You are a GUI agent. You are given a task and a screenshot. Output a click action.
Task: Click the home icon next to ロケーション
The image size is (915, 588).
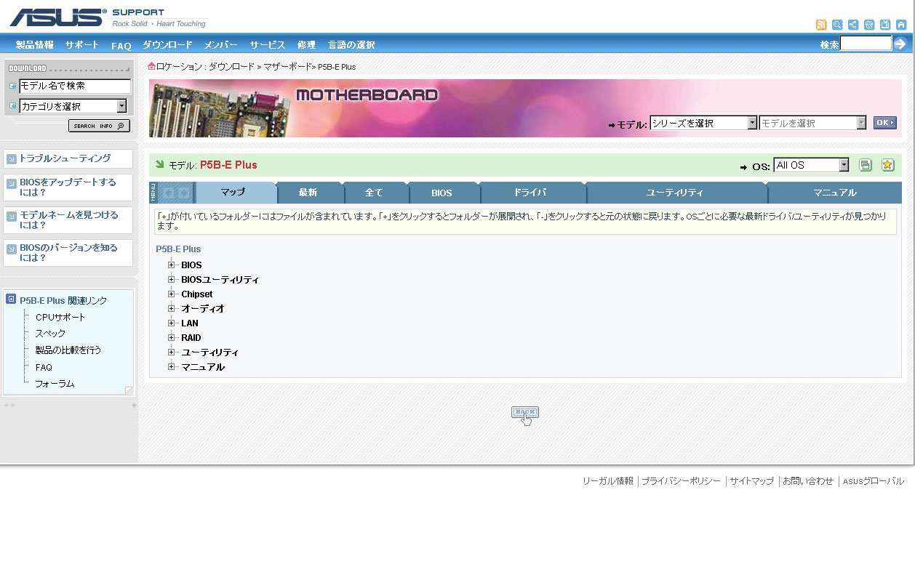pos(151,66)
